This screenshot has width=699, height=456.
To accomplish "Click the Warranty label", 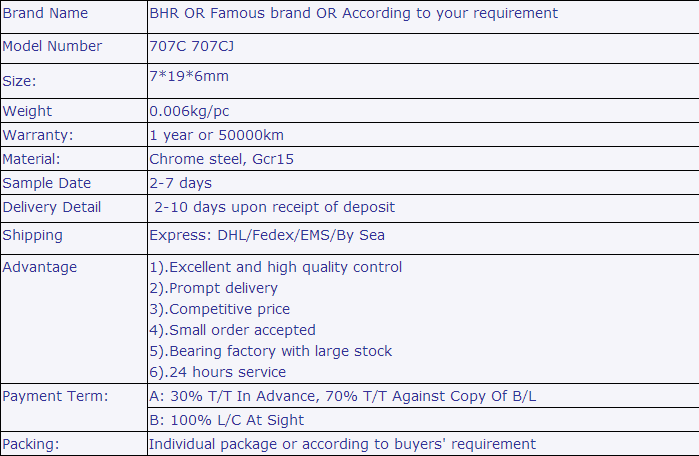I will click(38, 135).
